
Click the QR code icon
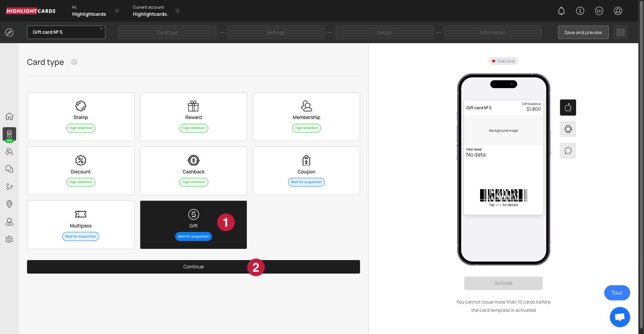pos(620,32)
